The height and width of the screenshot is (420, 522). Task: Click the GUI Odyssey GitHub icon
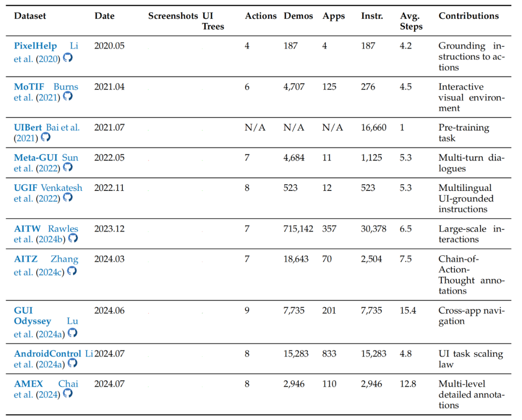72,333
